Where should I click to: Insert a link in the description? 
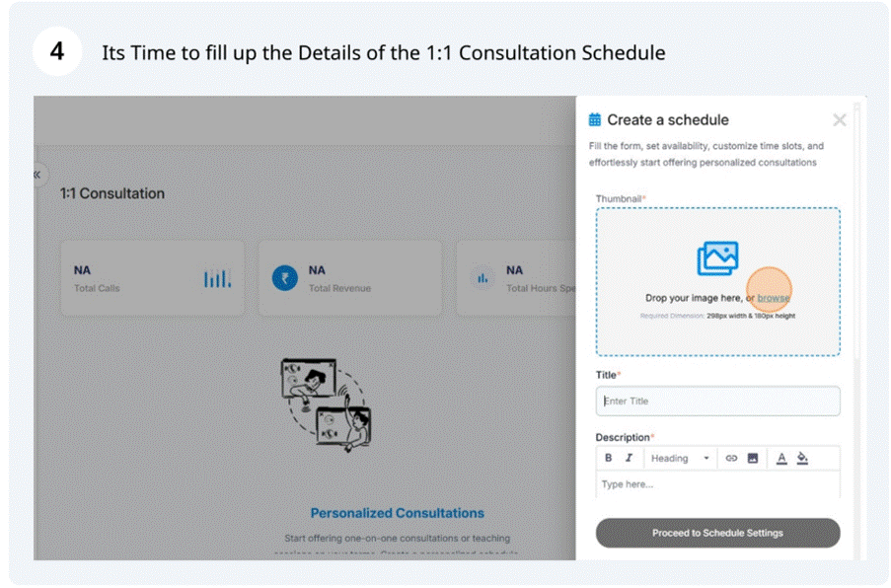[x=731, y=458]
